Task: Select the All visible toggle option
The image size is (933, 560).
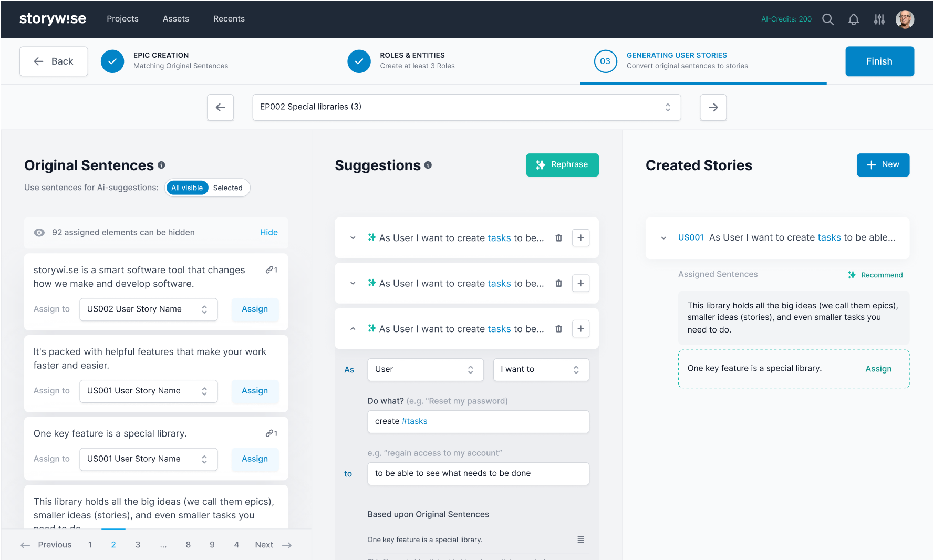Action: [187, 188]
